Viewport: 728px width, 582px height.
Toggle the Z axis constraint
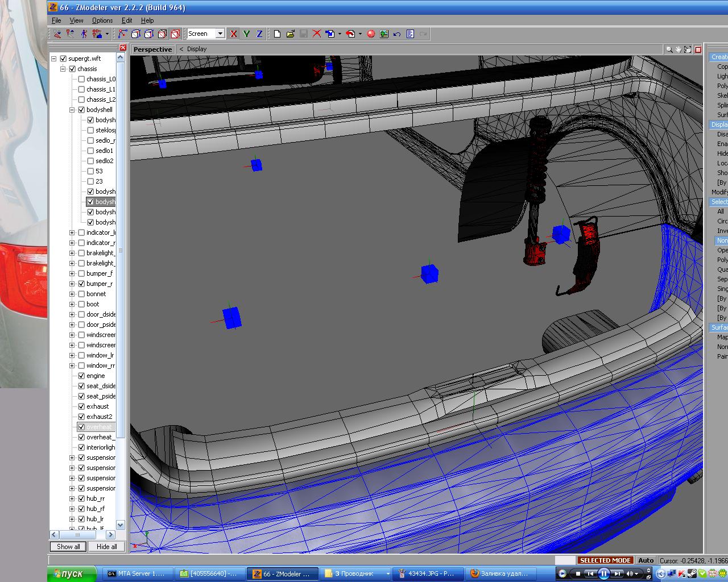pyautogui.click(x=259, y=34)
